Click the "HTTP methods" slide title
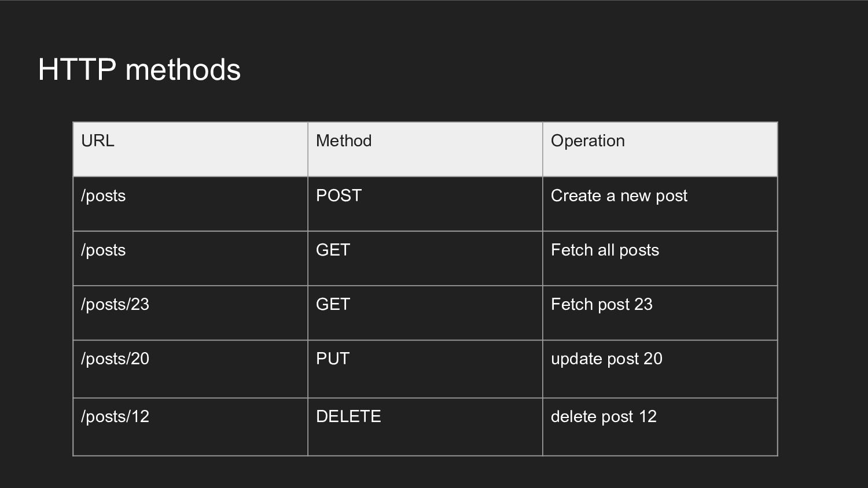Image resolution: width=868 pixels, height=488 pixels. pyautogui.click(x=139, y=69)
